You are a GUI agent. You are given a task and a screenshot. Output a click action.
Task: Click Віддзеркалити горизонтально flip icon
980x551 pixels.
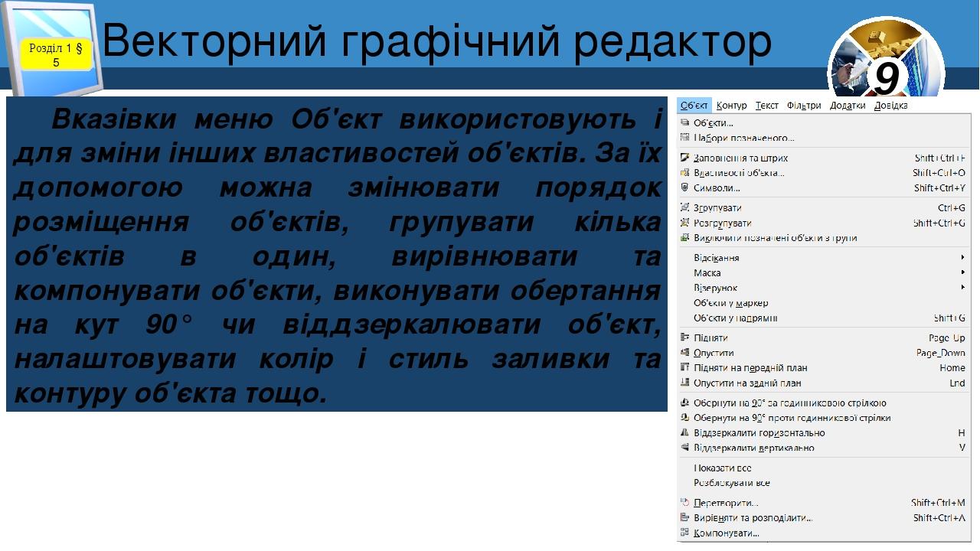point(684,433)
